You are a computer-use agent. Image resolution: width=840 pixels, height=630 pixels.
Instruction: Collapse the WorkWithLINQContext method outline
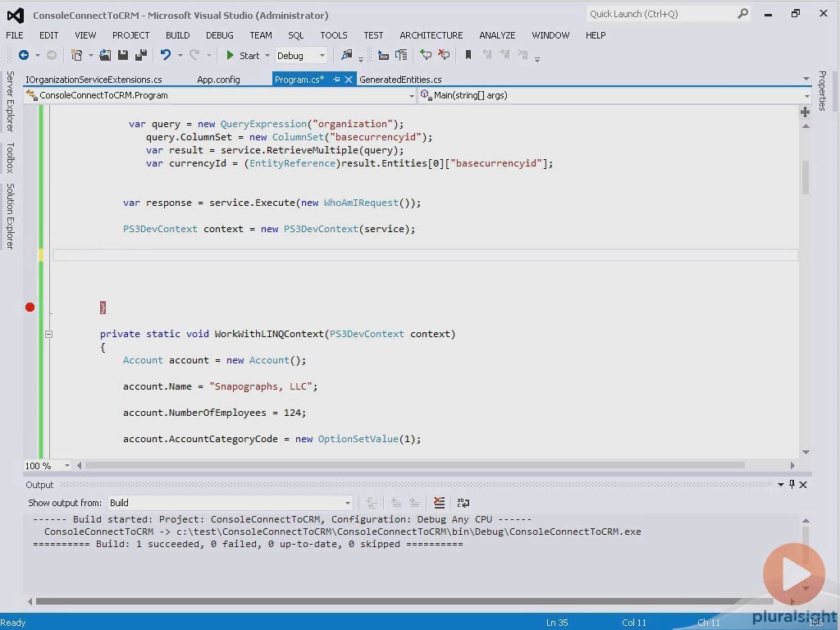(48, 334)
